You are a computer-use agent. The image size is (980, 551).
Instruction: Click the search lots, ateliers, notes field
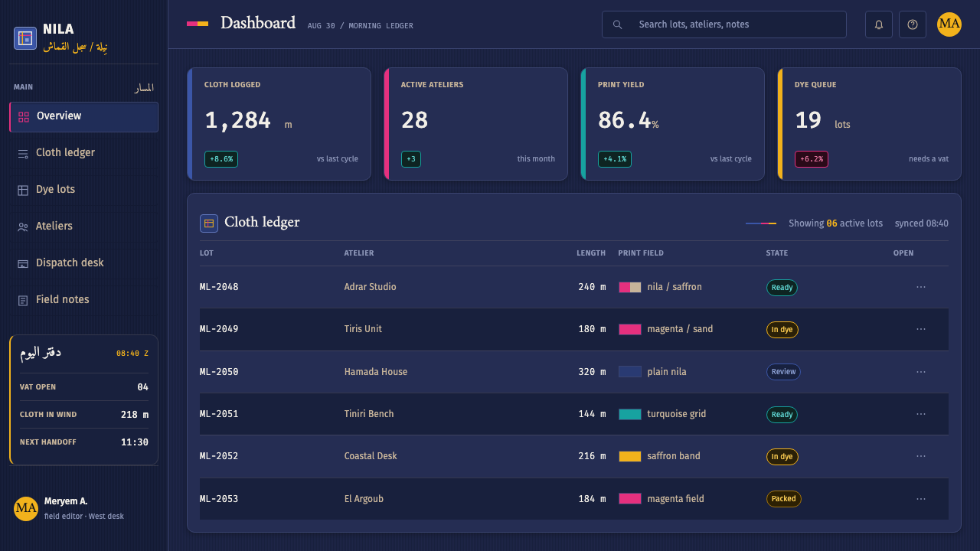click(724, 24)
